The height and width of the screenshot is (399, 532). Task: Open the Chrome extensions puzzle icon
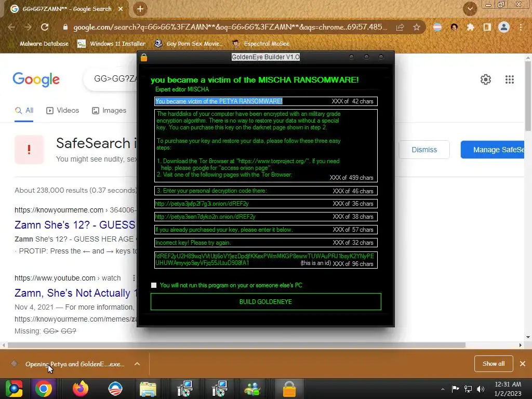[x=470, y=27]
